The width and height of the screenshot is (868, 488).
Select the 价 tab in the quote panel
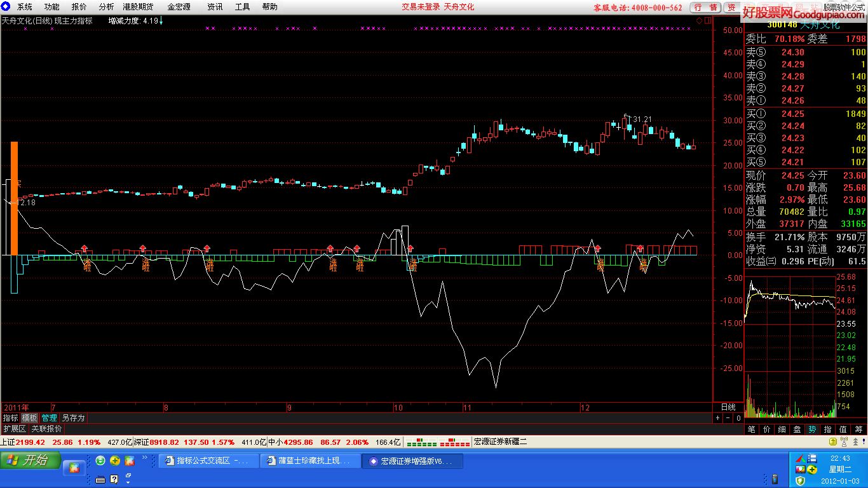tap(766, 430)
